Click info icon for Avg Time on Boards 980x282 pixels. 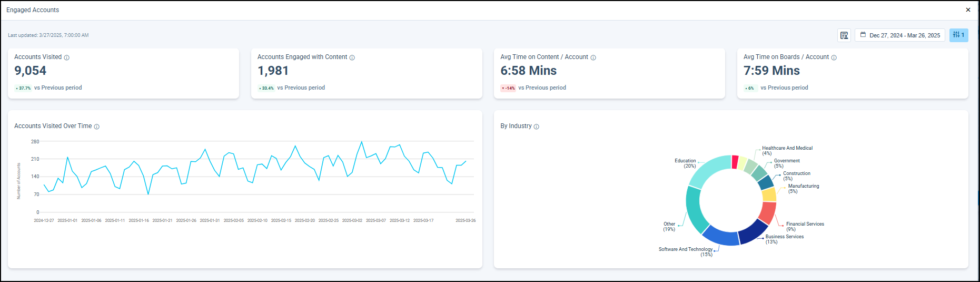(x=834, y=57)
